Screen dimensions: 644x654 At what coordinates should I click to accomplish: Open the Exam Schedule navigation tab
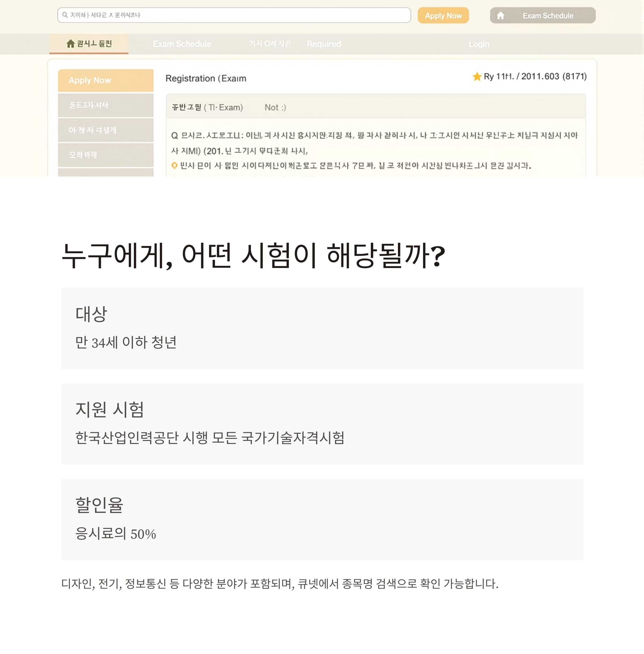(x=182, y=44)
